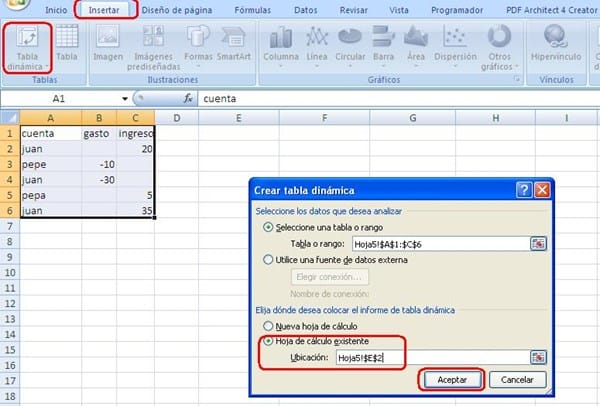This screenshot has height=406, width=600.
Task: Click cell B4 containing -30
Action: tap(99, 179)
